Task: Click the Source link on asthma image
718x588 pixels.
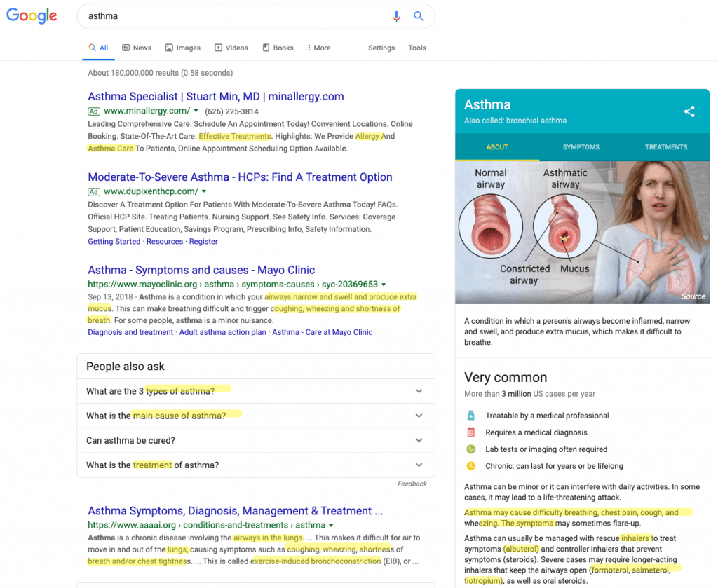Action: [x=693, y=296]
